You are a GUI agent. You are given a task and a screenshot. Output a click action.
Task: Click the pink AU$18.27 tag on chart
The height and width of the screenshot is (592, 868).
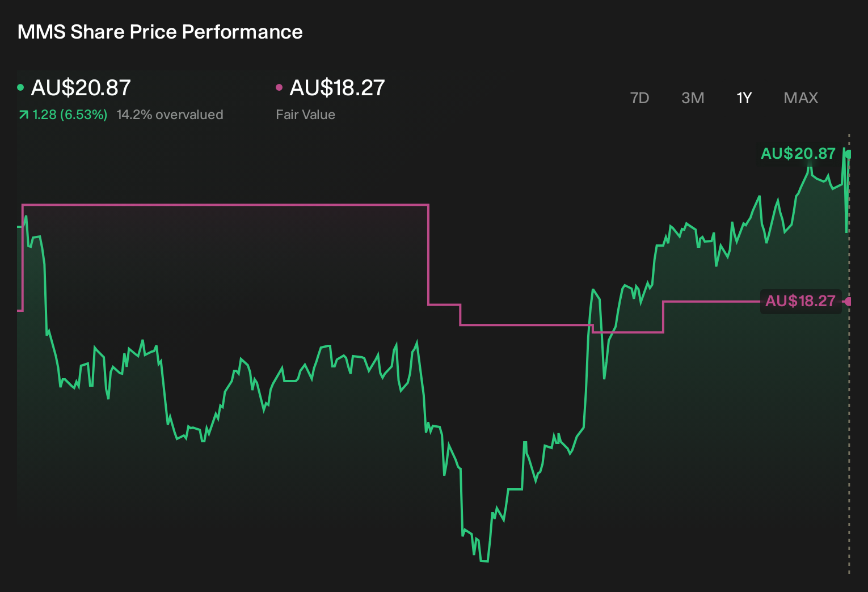(x=800, y=301)
